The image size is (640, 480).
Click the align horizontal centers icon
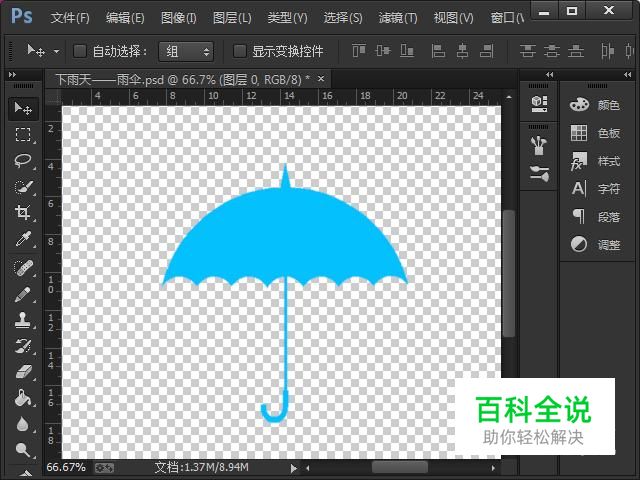(462, 51)
